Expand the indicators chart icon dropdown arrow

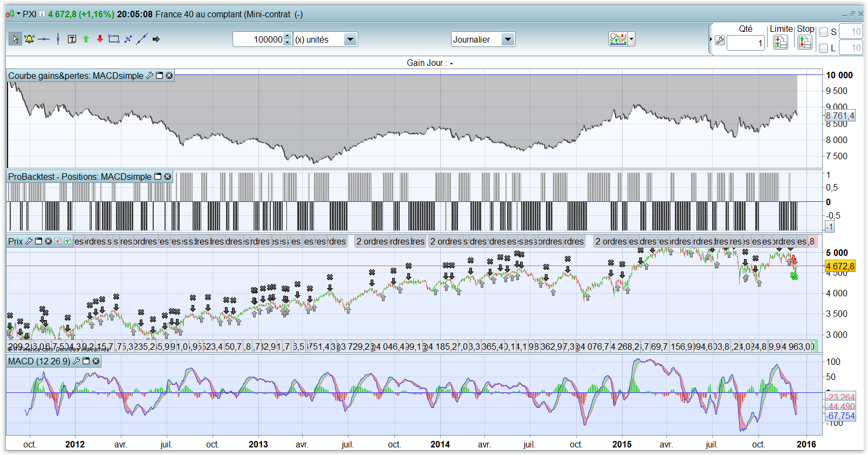click(x=632, y=39)
